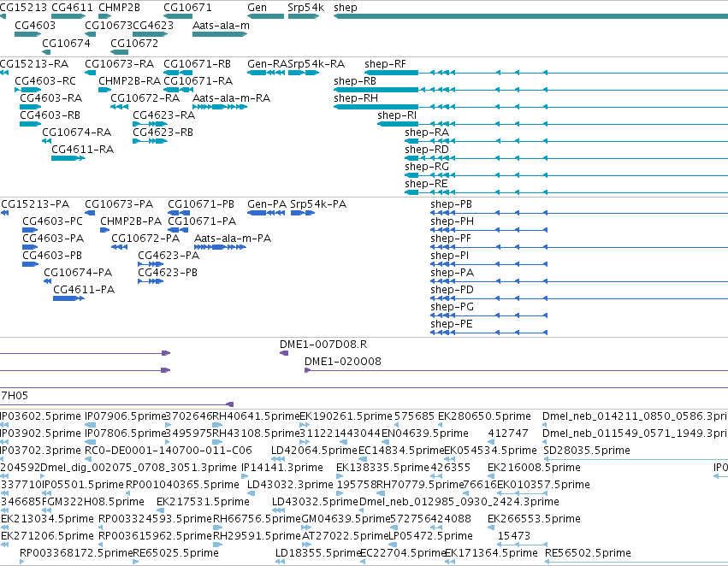728x566 pixels.
Task: Click the shep-PA protein label
Action: 453,273
